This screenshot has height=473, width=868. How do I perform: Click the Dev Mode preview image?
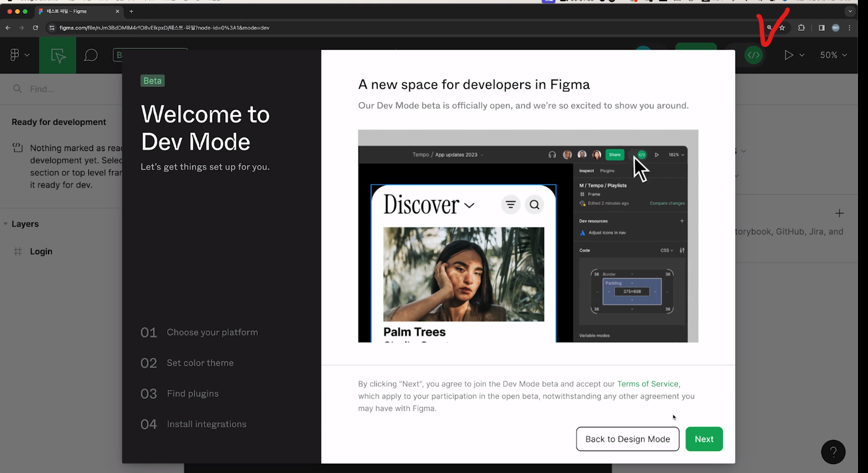[x=528, y=236]
